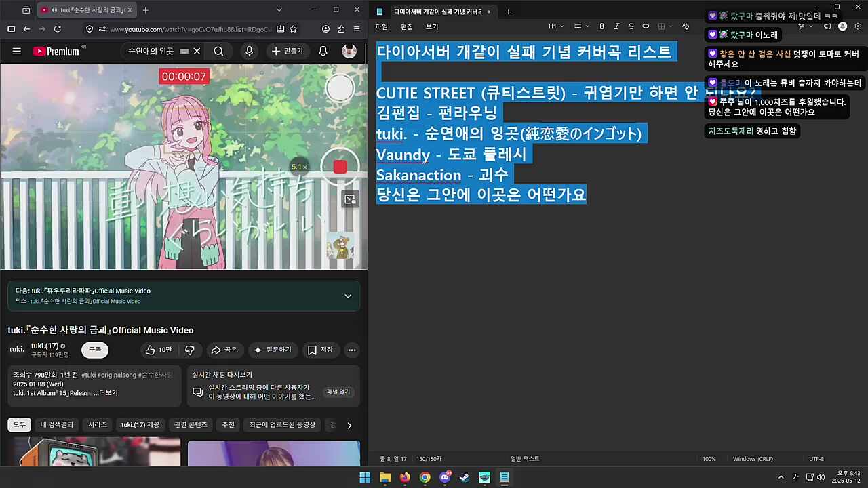Open the text editor settings gear
Viewport: 868px width, 488px height.
tap(858, 26)
